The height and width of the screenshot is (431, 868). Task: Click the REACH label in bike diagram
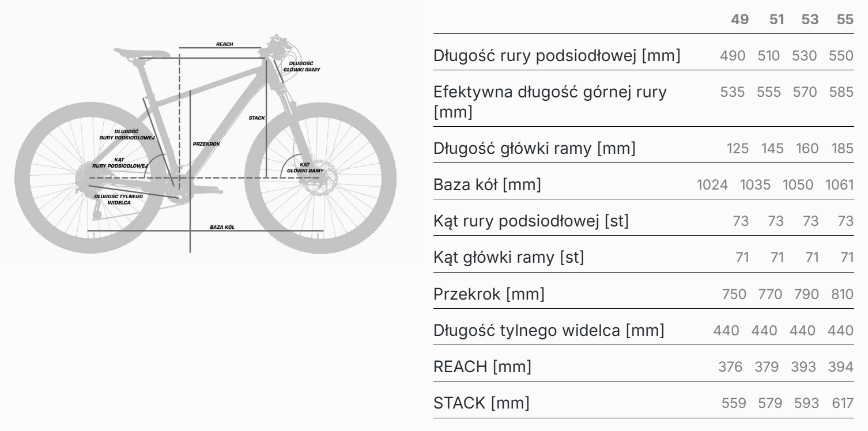coord(224,44)
